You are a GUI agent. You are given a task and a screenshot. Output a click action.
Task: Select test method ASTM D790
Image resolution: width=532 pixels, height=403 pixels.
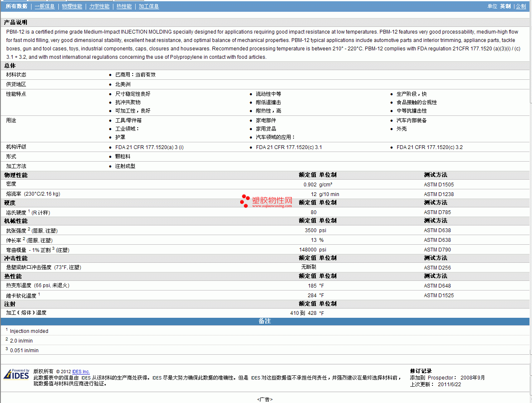pyautogui.click(x=437, y=250)
